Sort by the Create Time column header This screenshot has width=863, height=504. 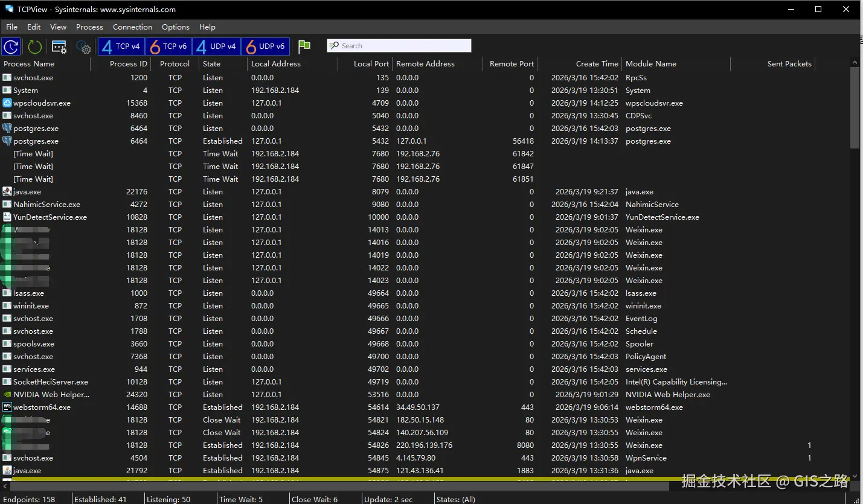(580, 64)
